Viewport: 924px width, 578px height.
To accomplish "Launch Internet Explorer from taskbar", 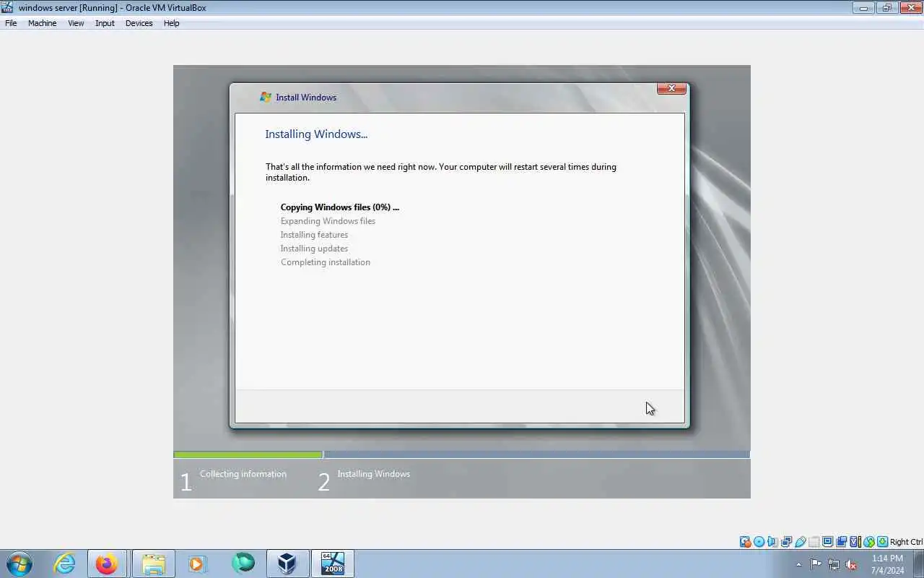I will [65, 564].
